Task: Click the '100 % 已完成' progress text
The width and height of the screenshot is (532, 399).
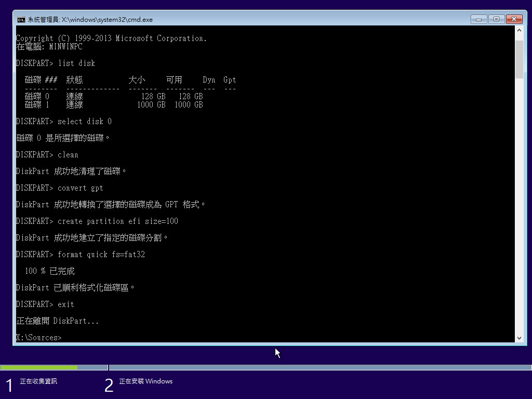Action: [x=49, y=271]
